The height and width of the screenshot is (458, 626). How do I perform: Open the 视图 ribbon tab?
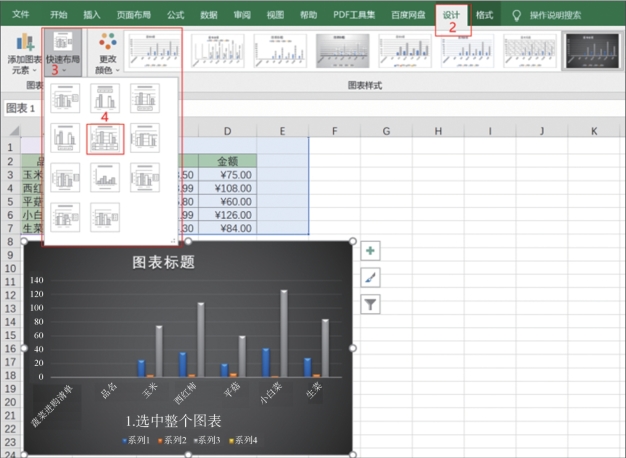tap(275, 15)
